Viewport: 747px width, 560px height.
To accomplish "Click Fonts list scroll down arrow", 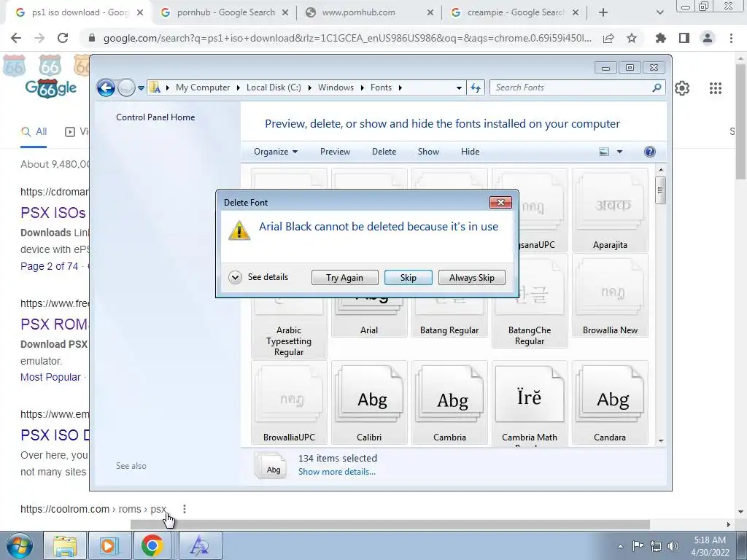I will [660, 441].
